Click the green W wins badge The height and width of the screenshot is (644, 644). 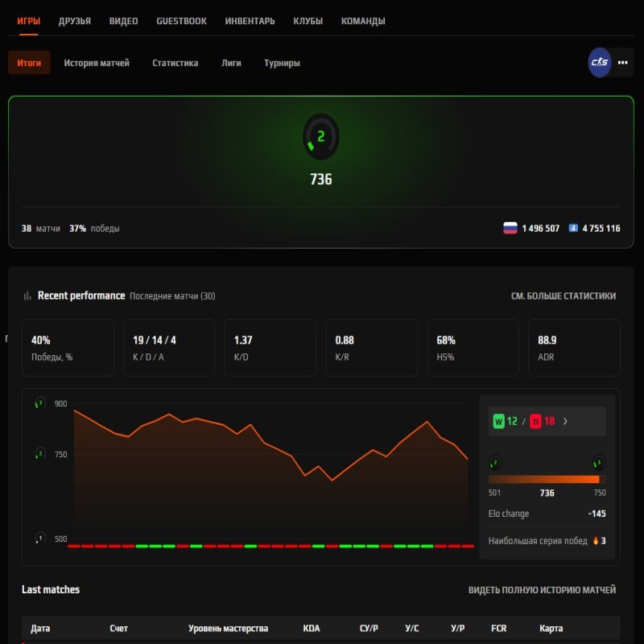tap(498, 420)
